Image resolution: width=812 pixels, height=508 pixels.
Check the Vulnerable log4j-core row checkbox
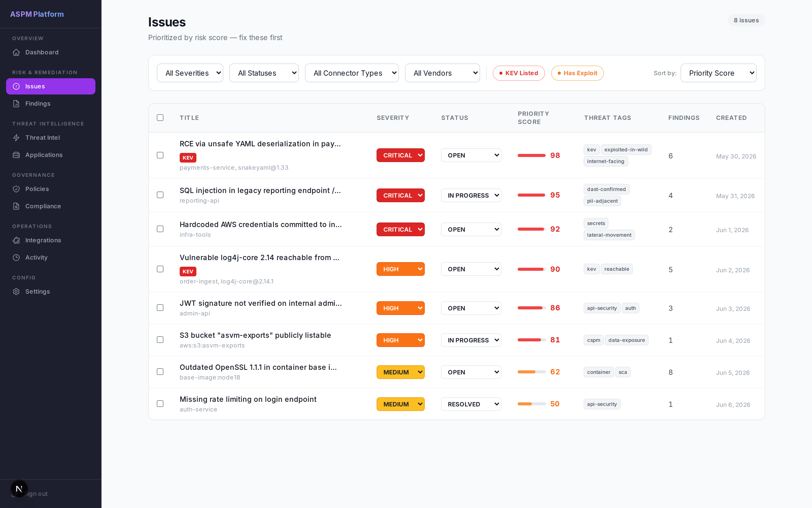click(x=160, y=269)
